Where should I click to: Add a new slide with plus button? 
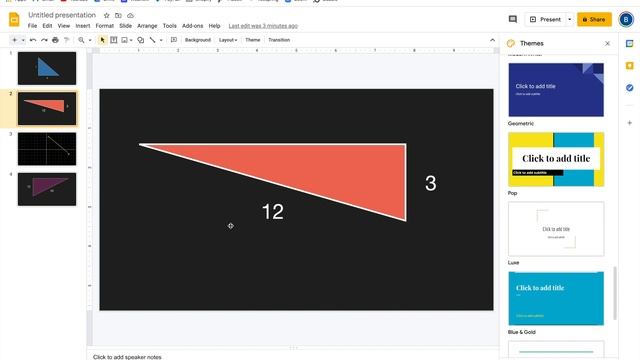(14, 40)
